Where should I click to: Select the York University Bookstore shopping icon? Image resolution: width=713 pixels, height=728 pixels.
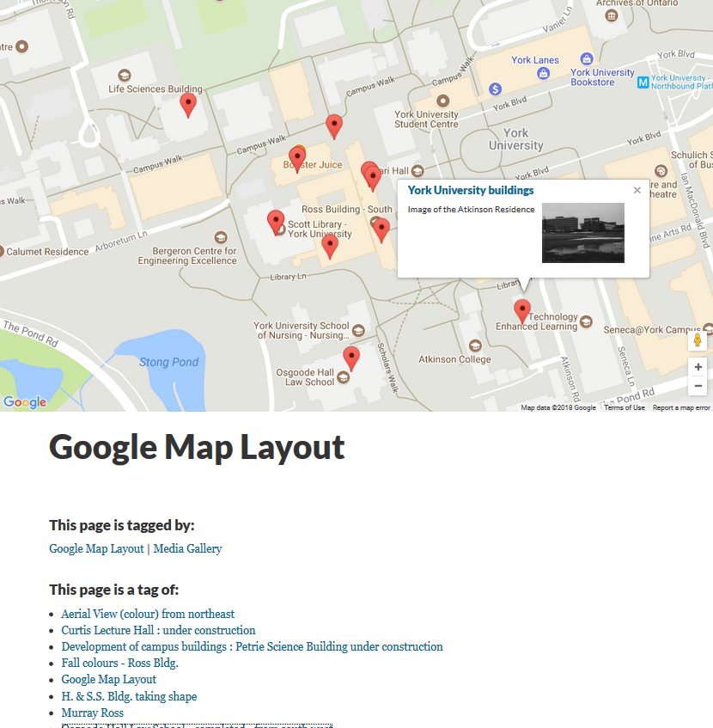click(587, 59)
